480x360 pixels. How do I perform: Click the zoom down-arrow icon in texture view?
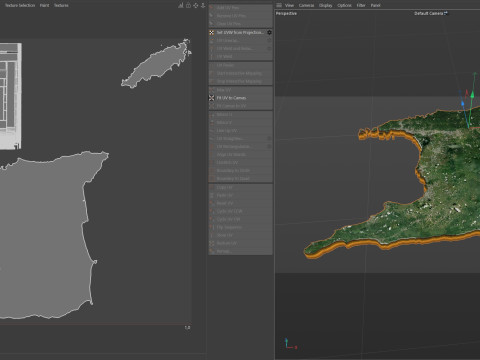[203, 5]
